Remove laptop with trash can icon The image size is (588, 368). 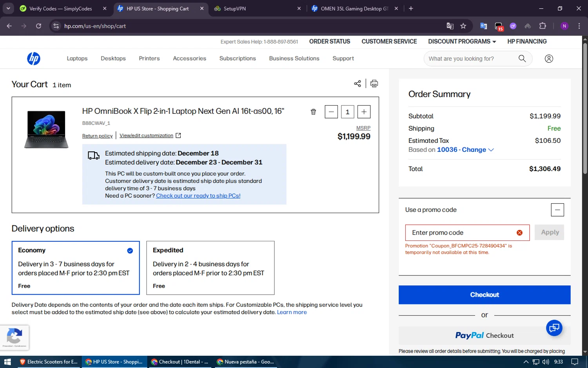click(x=313, y=112)
